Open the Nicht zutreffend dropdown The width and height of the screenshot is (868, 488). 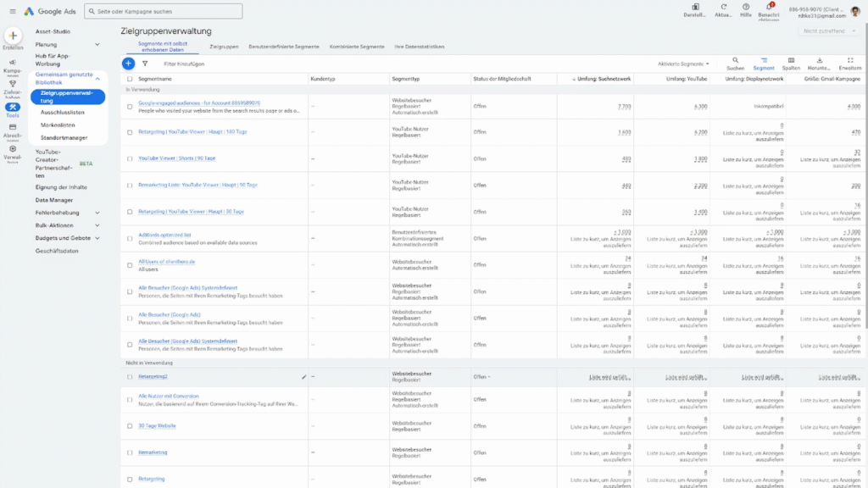point(829,31)
